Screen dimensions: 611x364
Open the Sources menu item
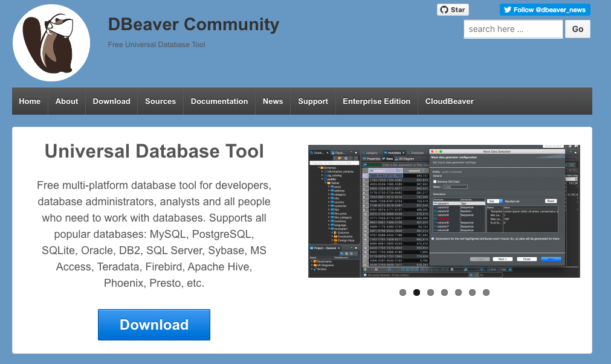tap(161, 101)
